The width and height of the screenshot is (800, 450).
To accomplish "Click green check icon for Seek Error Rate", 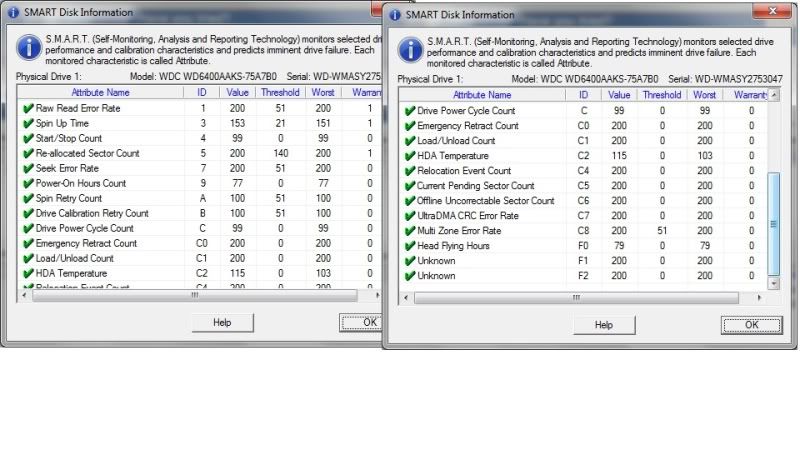I will coord(28,168).
